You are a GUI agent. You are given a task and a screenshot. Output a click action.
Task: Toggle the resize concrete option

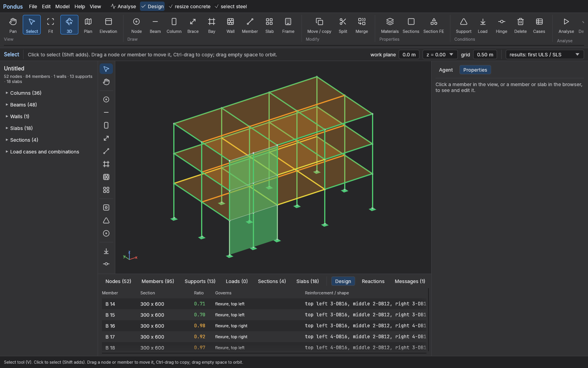[x=189, y=6]
